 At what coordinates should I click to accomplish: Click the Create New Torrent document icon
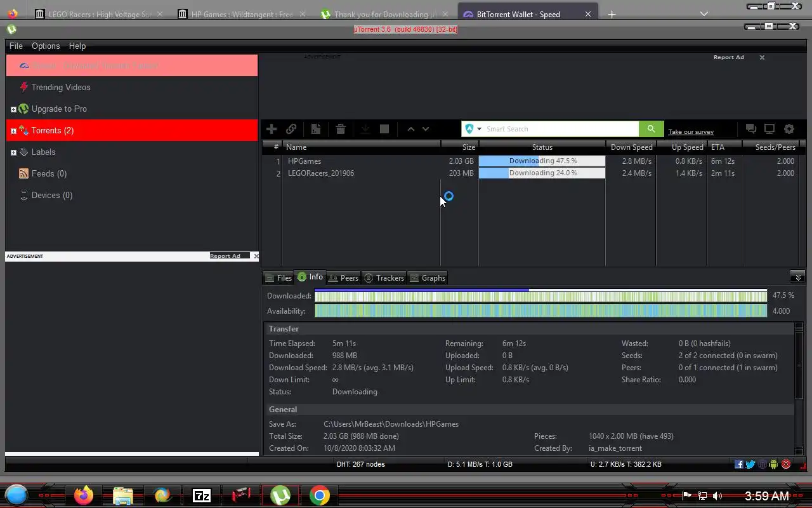pyautogui.click(x=315, y=129)
